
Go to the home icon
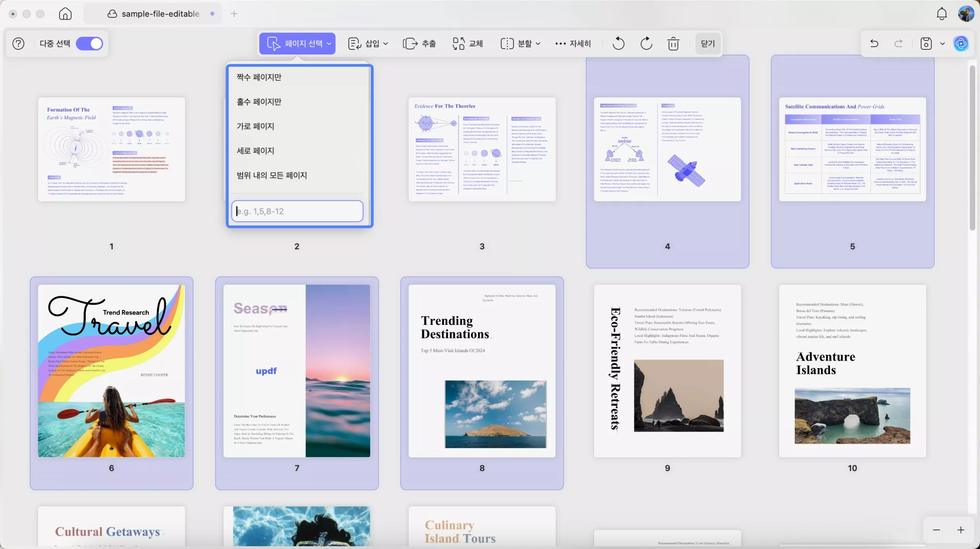coord(65,14)
